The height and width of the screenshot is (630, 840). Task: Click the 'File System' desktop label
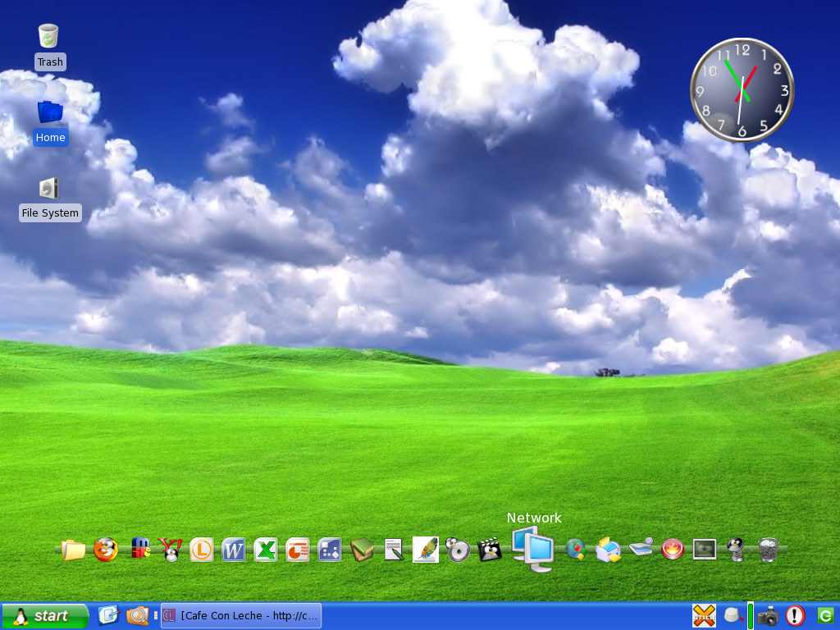[x=50, y=212]
